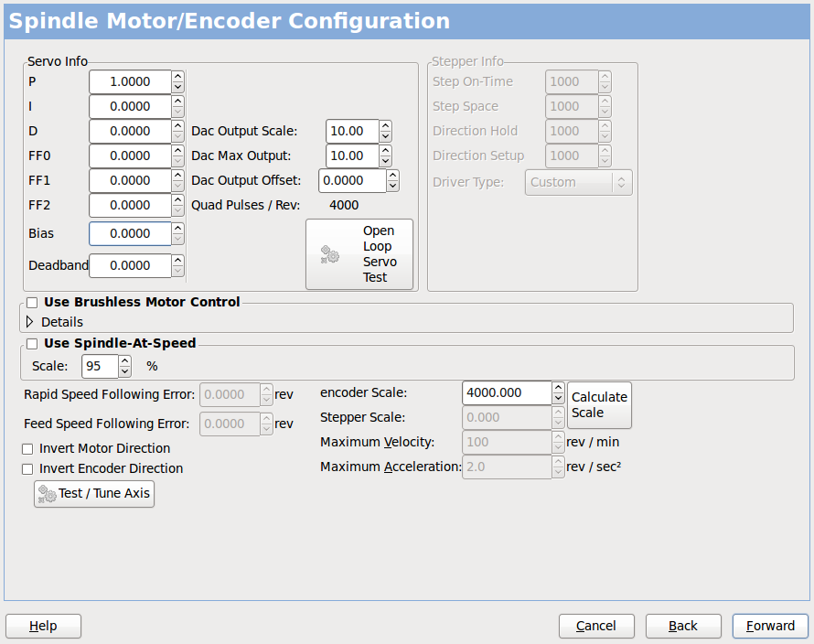Open Help for this configuration page
This screenshot has width=814, height=644.
pyautogui.click(x=43, y=626)
